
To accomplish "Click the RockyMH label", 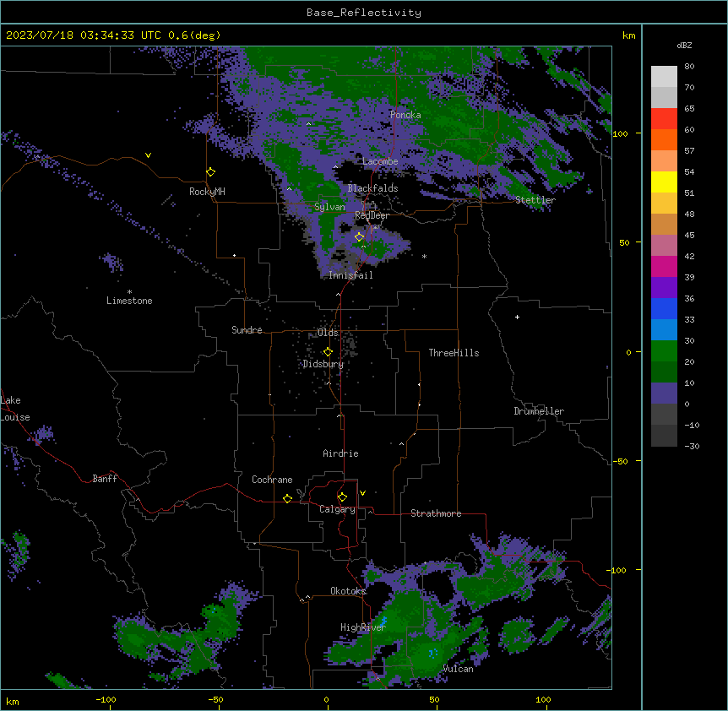I will [207, 192].
